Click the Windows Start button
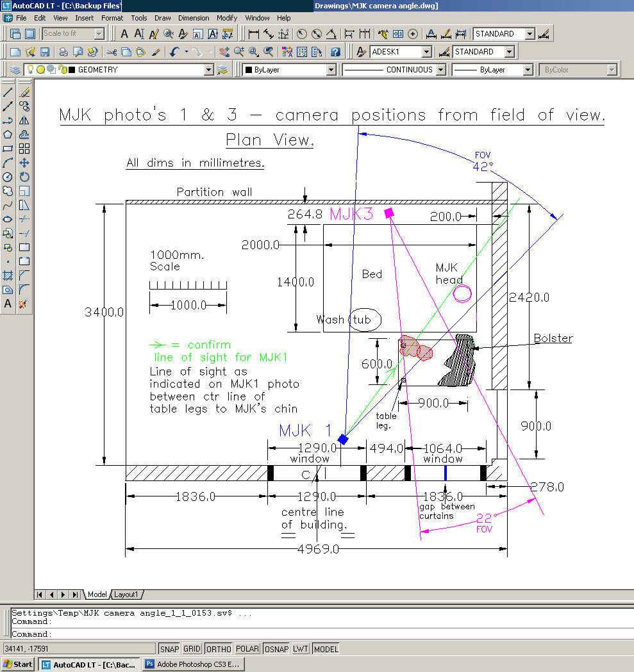This screenshot has width=634, height=672. tap(18, 664)
